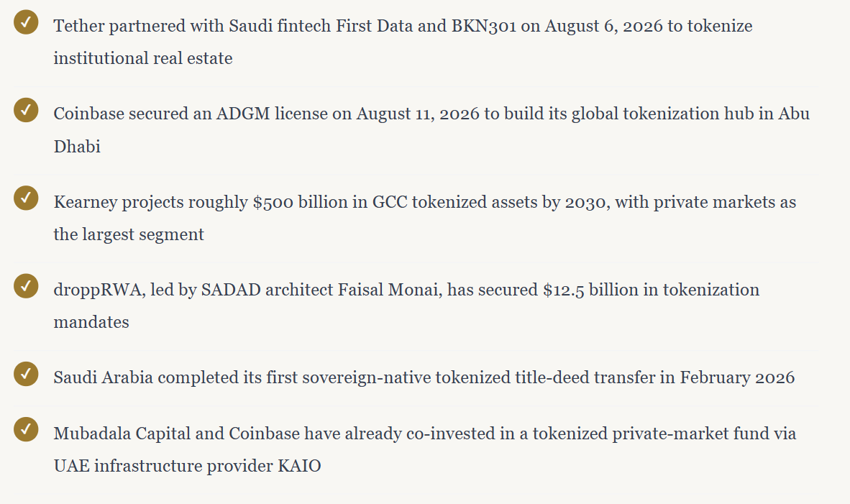
Task: Select the 'the largest segment' text line
Action: [129, 234]
